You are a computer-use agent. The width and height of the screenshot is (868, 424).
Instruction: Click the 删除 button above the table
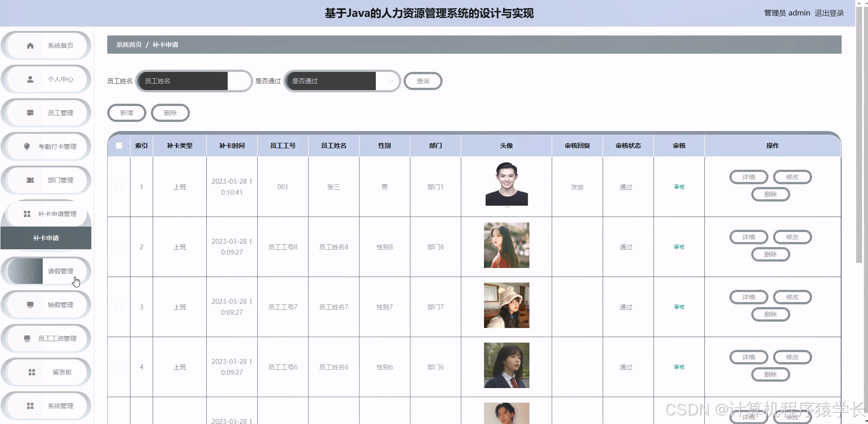point(170,113)
